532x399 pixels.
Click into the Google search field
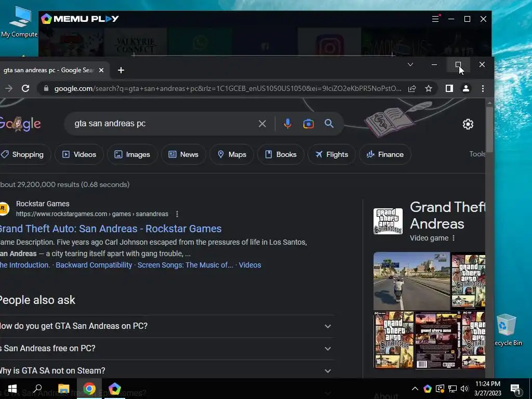[x=163, y=124]
